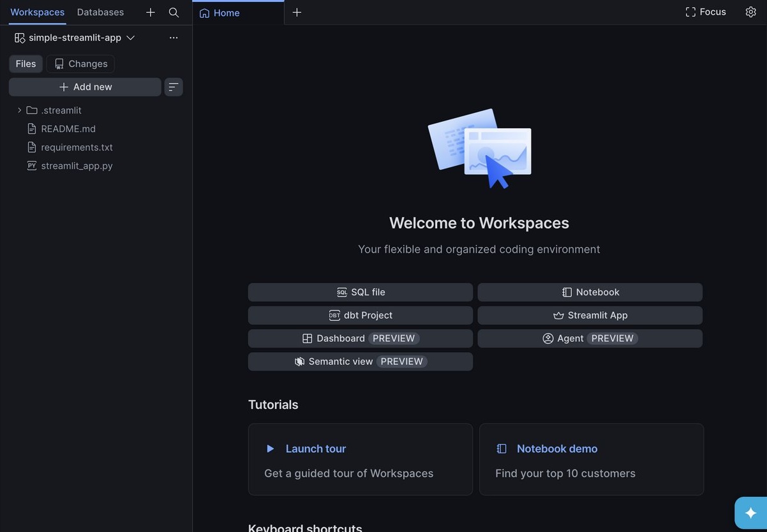Click Launch tour link
The height and width of the screenshot is (532, 767).
(316, 448)
